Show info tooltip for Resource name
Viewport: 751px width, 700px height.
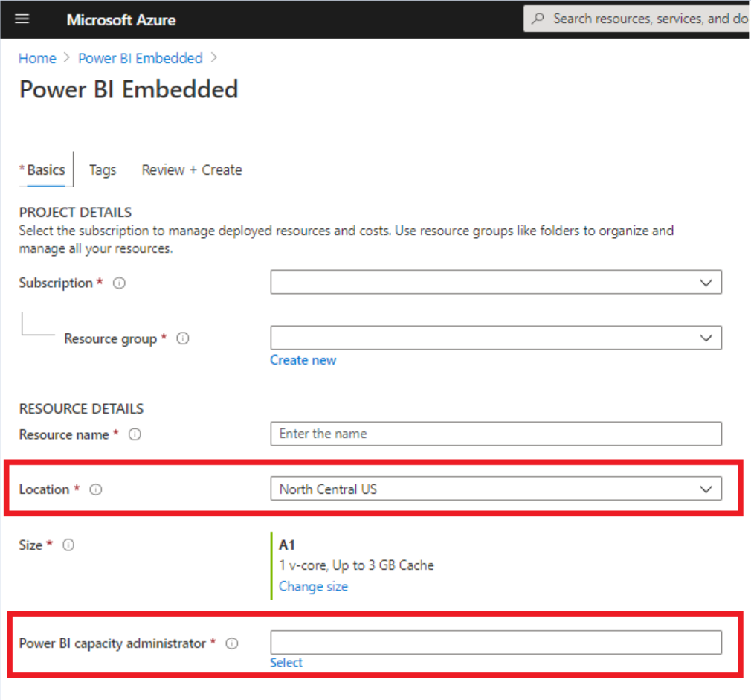click(x=135, y=434)
